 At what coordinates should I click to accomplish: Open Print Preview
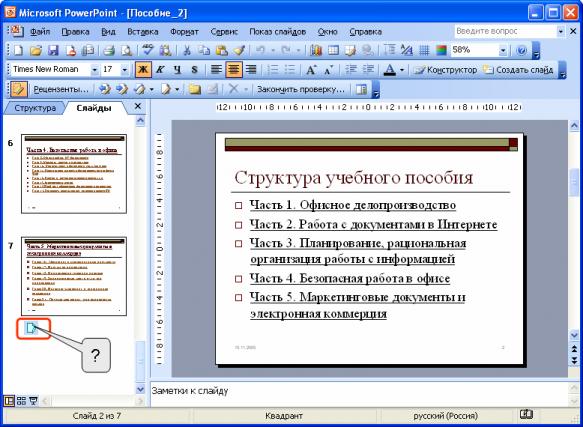(x=126, y=50)
